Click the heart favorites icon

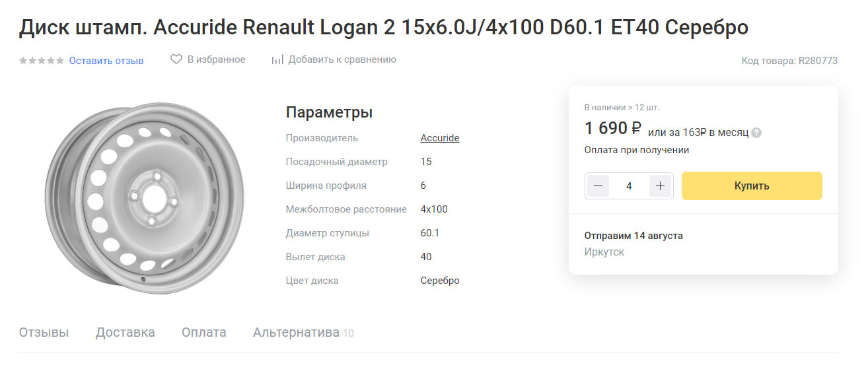(176, 59)
